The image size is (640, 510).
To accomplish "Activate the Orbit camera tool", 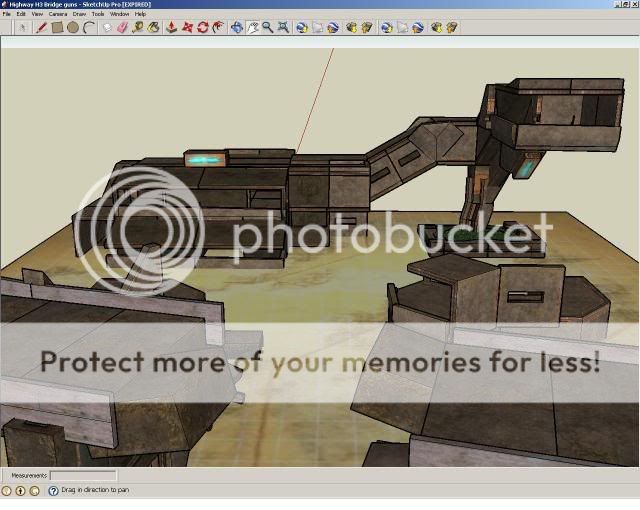I will pyautogui.click(x=236, y=28).
